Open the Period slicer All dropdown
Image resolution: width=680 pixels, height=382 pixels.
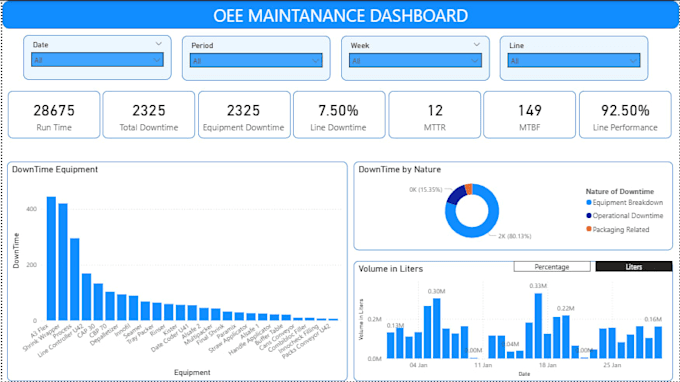coord(256,60)
